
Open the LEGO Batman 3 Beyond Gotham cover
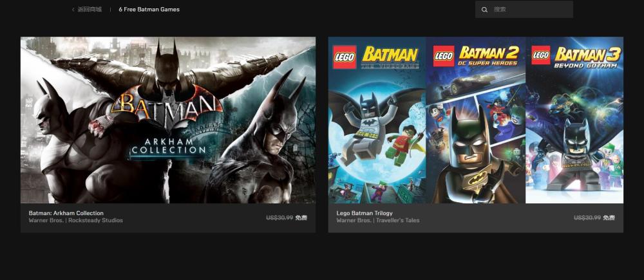click(574, 120)
